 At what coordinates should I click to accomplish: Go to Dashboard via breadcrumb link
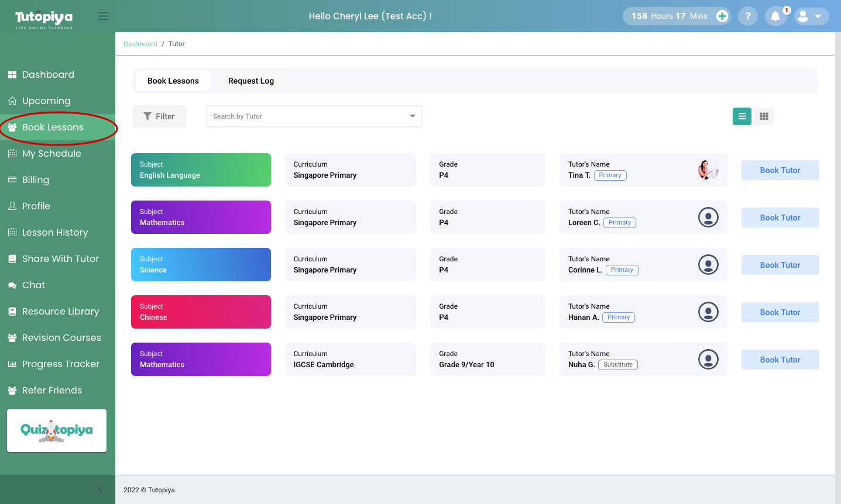click(x=140, y=44)
